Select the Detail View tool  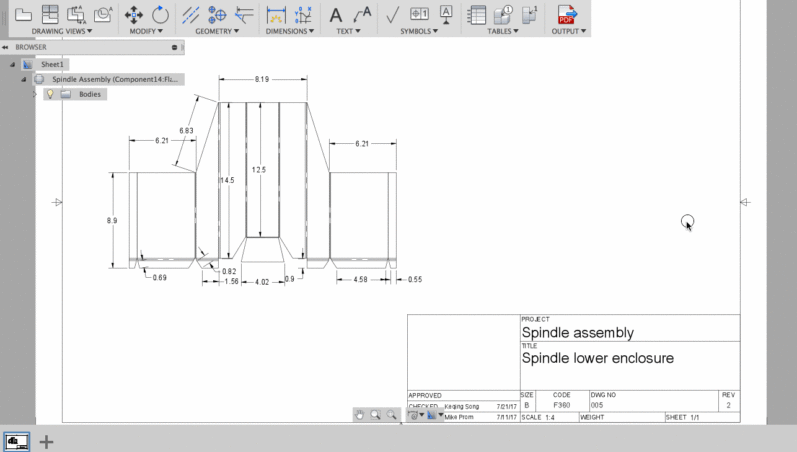point(103,15)
